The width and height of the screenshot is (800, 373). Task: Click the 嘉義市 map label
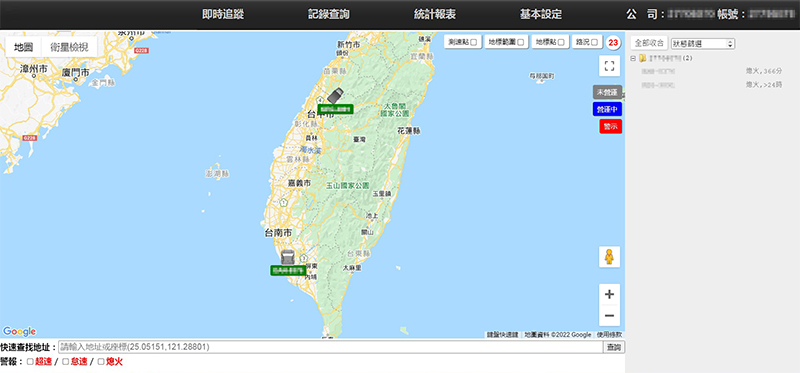pyautogui.click(x=299, y=183)
